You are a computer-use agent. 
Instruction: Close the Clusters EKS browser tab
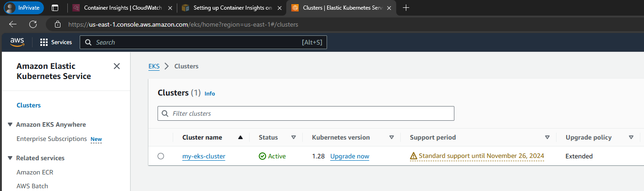pyautogui.click(x=389, y=8)
